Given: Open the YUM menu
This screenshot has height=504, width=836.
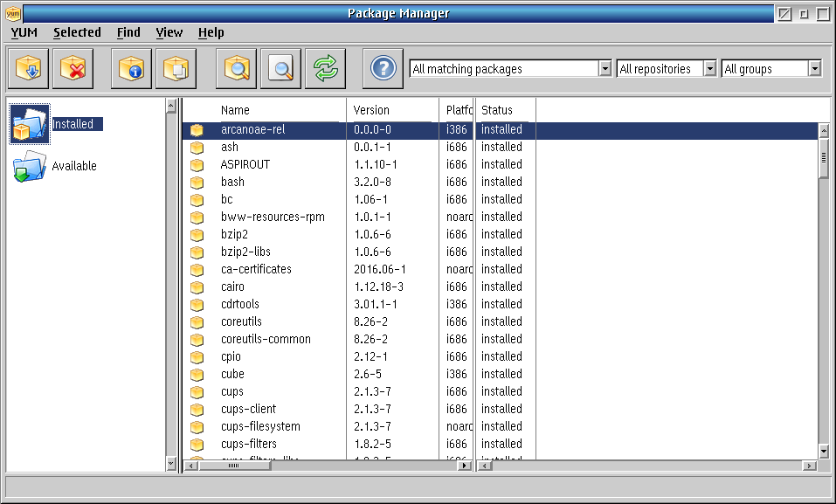Looking at the screenshot, I should [24, 32].
